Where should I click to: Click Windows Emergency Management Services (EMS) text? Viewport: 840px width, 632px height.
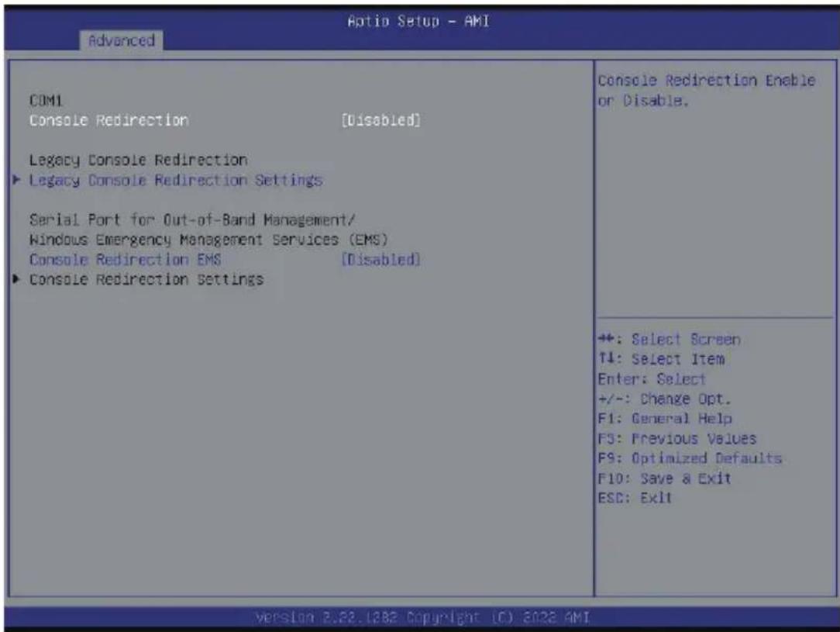(208, 240)
